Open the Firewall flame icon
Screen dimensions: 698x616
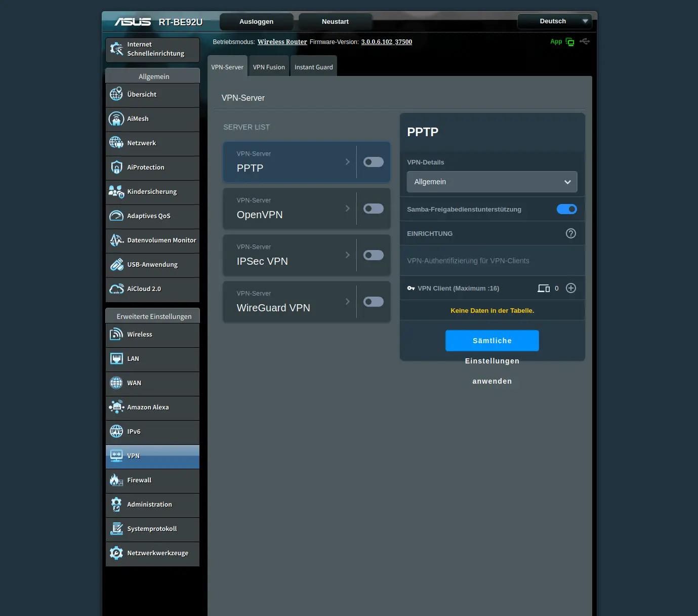coord(116,480)
